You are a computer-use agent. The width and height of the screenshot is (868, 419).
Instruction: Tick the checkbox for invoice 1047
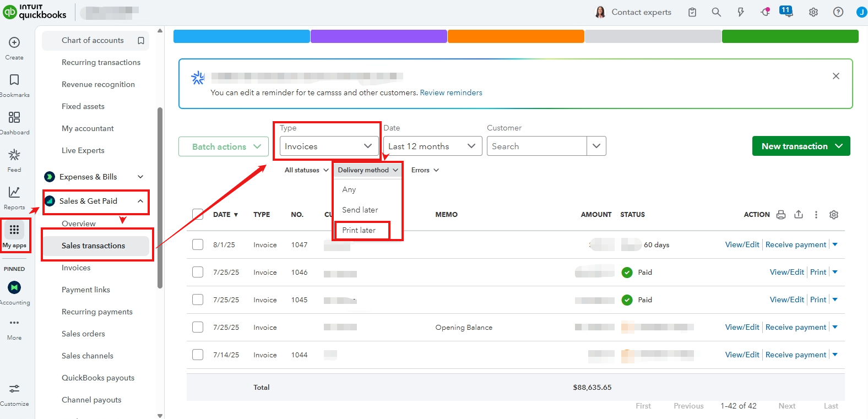[198, 244]
